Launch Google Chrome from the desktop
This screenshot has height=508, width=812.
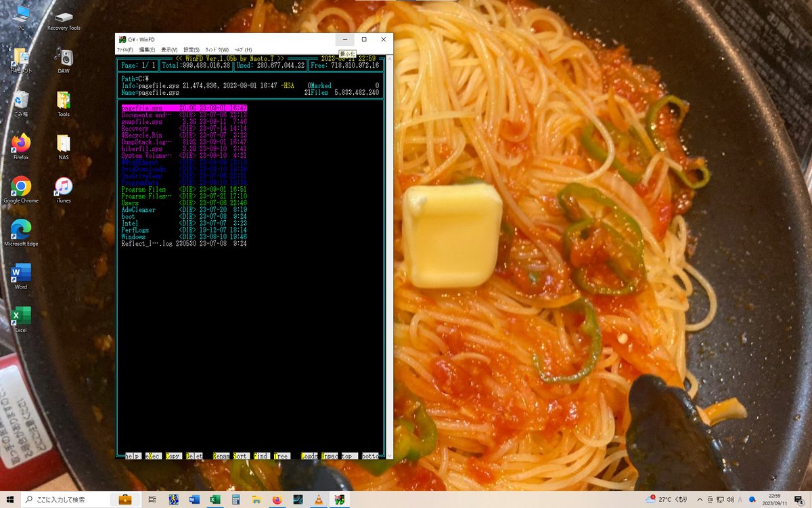tap(21, 190)
